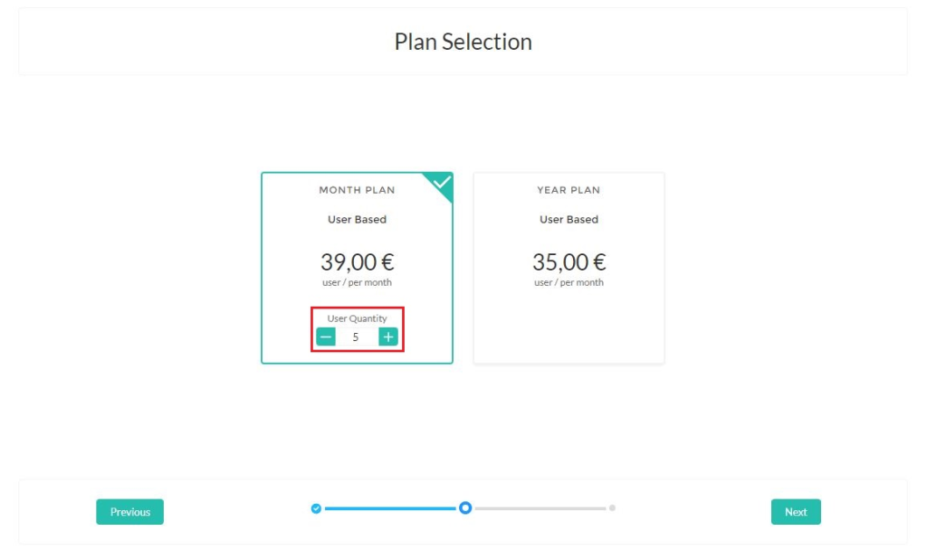The height and width of the screenshot is (560, 927).
Task: Click the Plan Selection heading
Action: pos(463,42)
